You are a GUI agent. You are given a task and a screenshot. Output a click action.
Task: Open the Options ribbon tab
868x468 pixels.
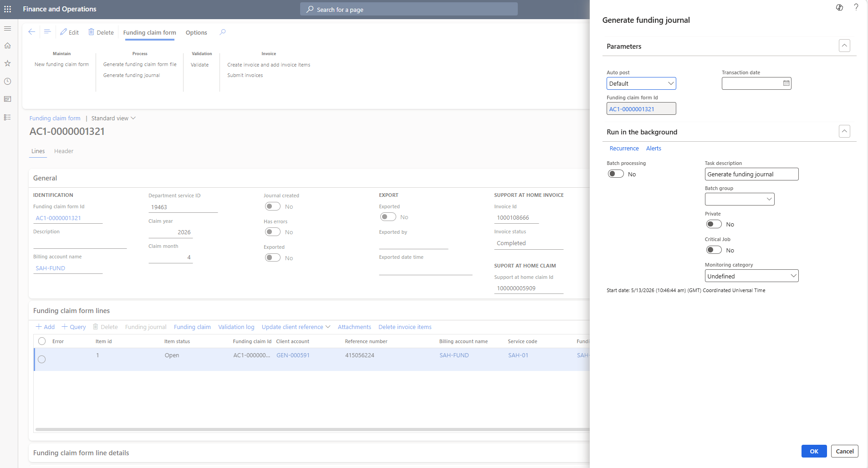tap(196, 33)
